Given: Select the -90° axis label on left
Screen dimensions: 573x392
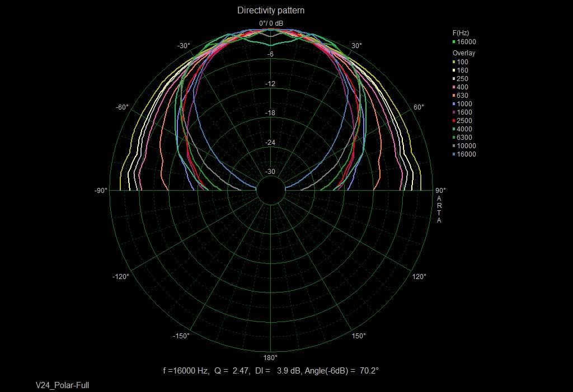Looking at the screenshot, I should (x=101, y=191).
